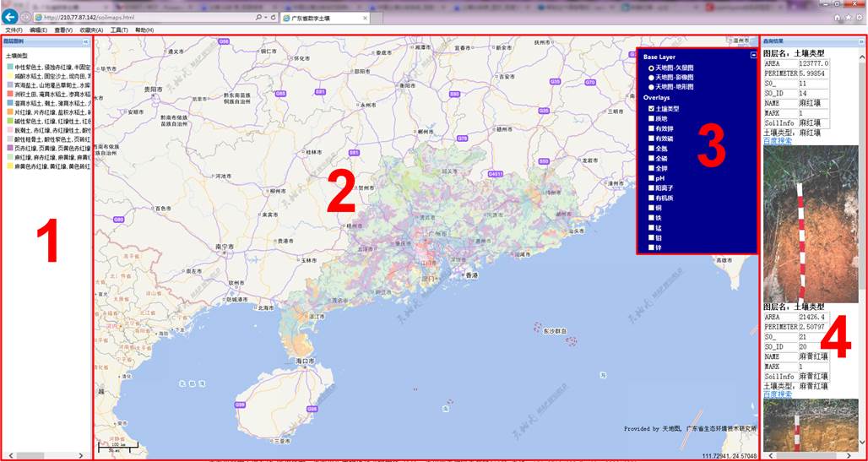868x462 pixels.
Task: Click the 中性紫色土 legend color swatch
Action: [8, 66]
